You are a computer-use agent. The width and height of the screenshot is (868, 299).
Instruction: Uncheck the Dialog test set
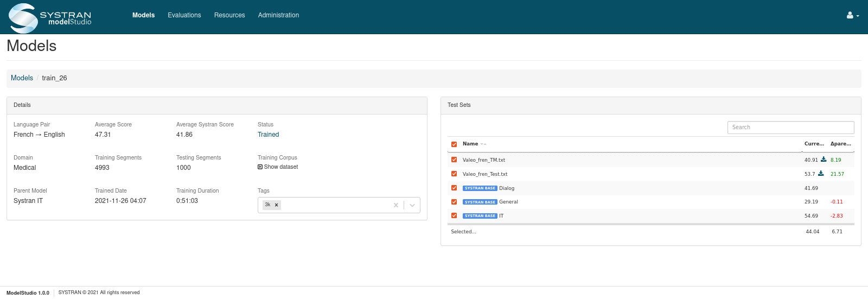[x=454, y=188]
